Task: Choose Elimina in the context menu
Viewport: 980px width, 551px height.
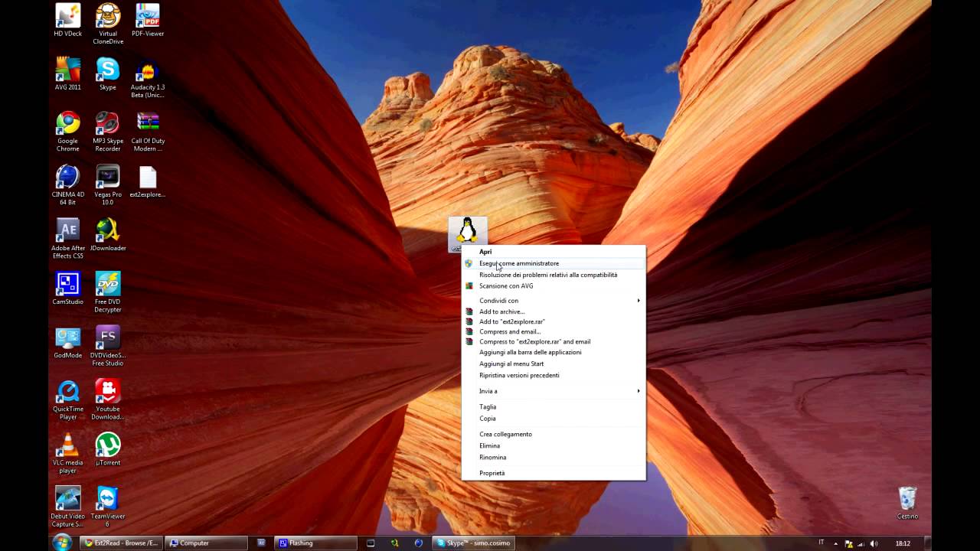Action: [x=554, y=445]
